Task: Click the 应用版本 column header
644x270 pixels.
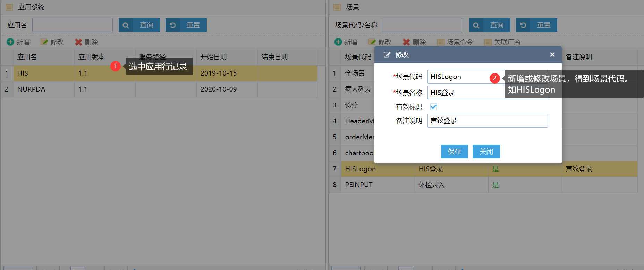Action: [x=105, y=57]
